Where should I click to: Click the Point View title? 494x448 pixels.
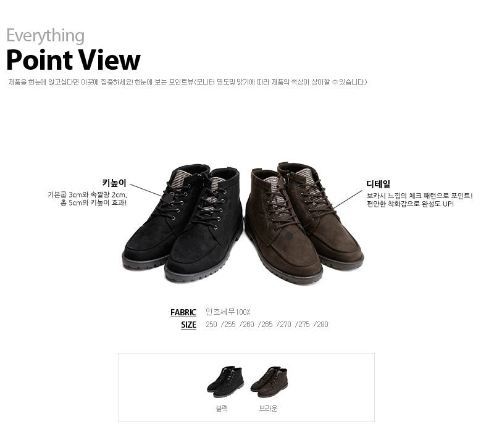tap(73, 60)
